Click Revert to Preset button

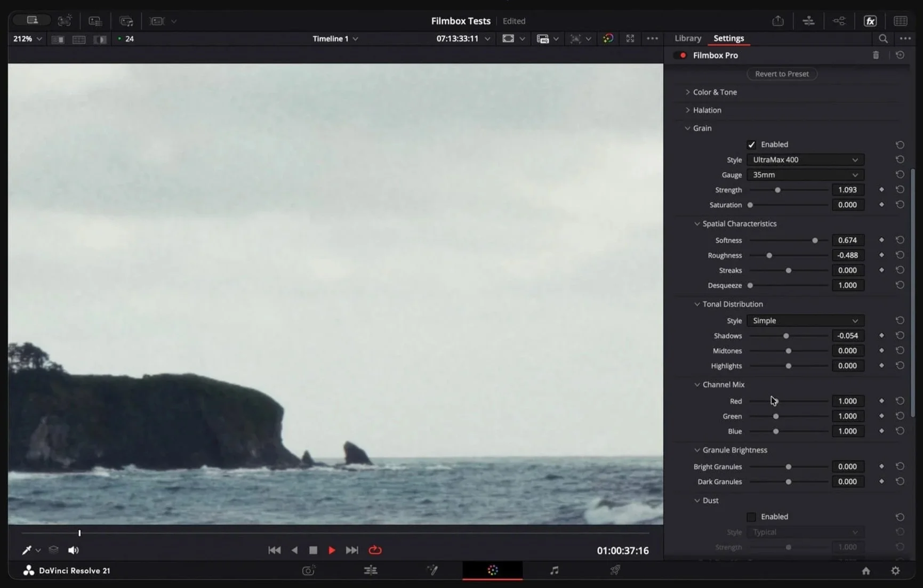coord(782,74)
